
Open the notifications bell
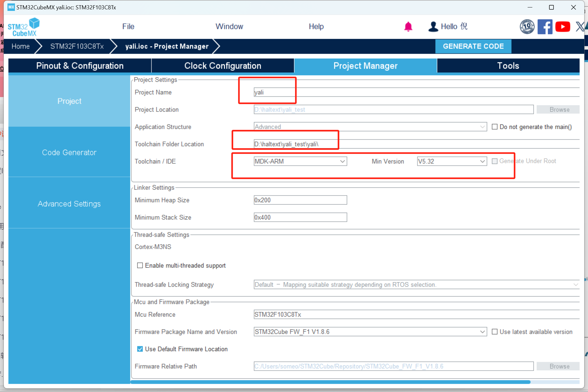408,26
